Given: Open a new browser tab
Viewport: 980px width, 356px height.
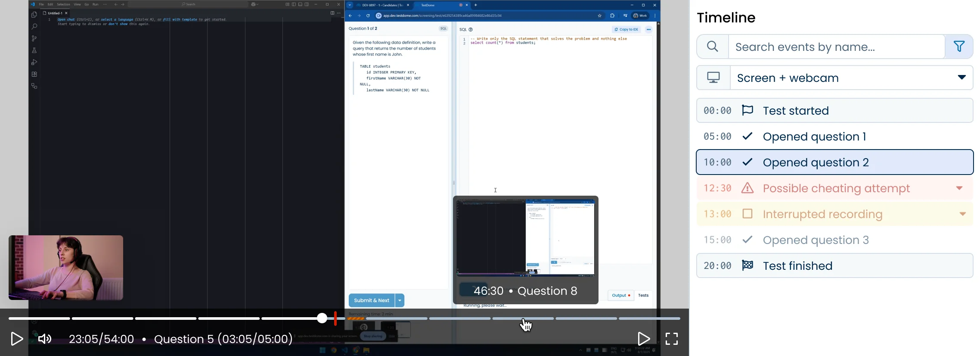Looking at the screenshot, I should coord(476,5).
